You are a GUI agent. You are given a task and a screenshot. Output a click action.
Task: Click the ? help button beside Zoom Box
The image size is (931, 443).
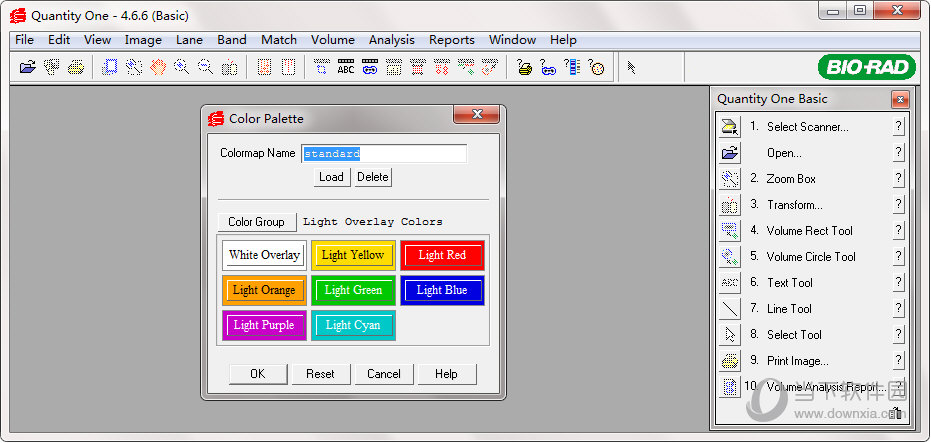coord(898,179)
